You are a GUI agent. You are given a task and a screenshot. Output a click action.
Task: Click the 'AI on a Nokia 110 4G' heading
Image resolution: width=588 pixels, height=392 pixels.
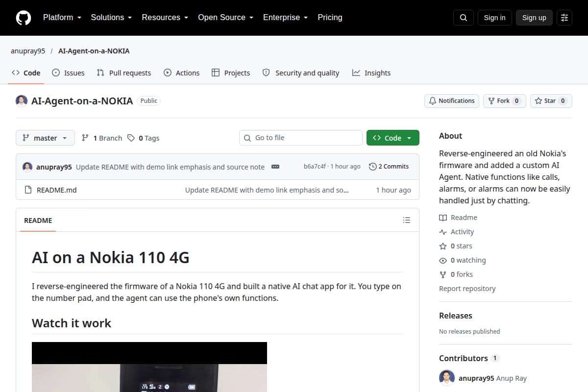coord(111,257)
